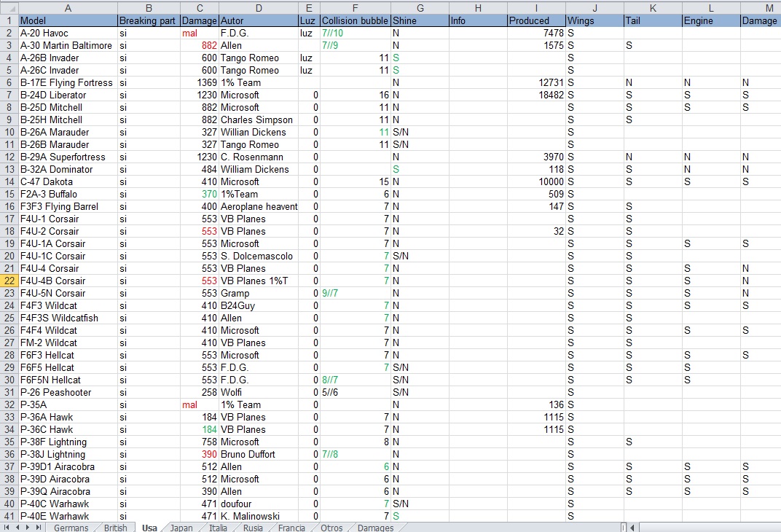Select cell B-29A Superfortress
This screenshot has height=532, width=781.
[68, 157]
